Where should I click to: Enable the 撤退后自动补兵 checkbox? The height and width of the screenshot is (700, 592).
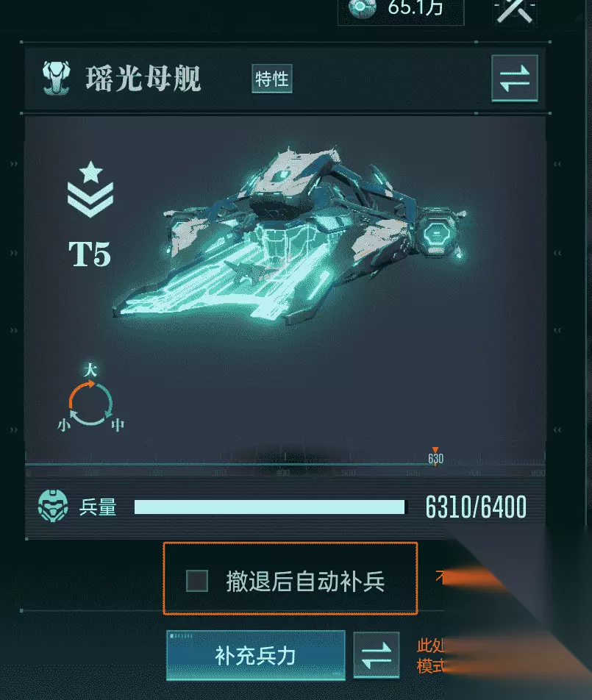click(197, 580)
